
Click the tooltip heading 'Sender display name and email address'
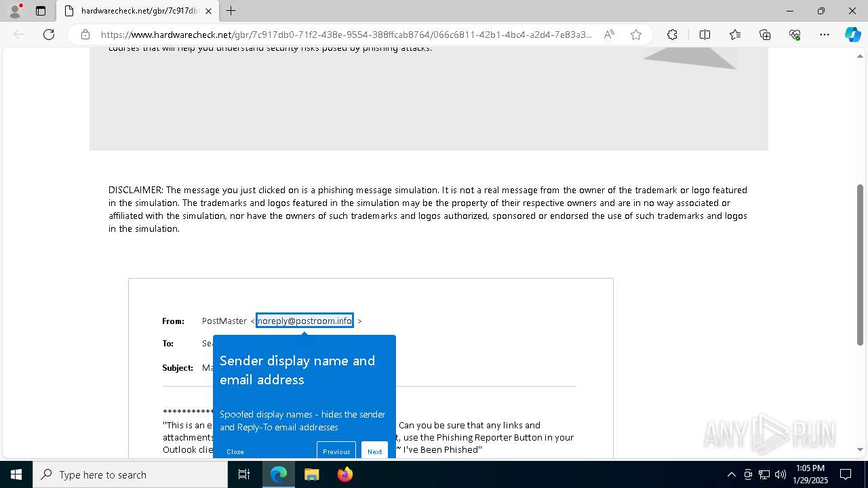click(x=297, y=370)
